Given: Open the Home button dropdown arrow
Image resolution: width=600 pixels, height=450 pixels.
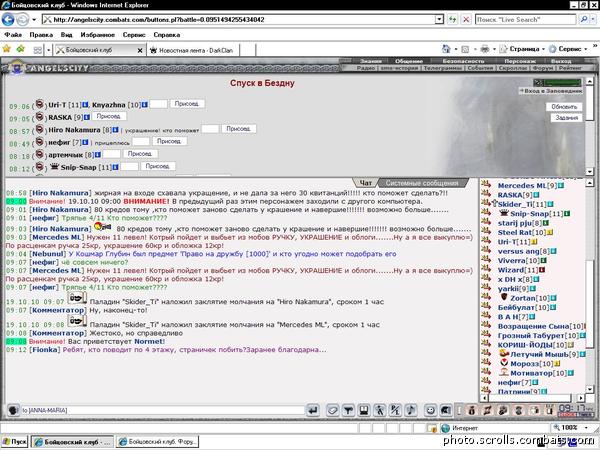Looking at the screenshot, I should [x=456, y=49].
